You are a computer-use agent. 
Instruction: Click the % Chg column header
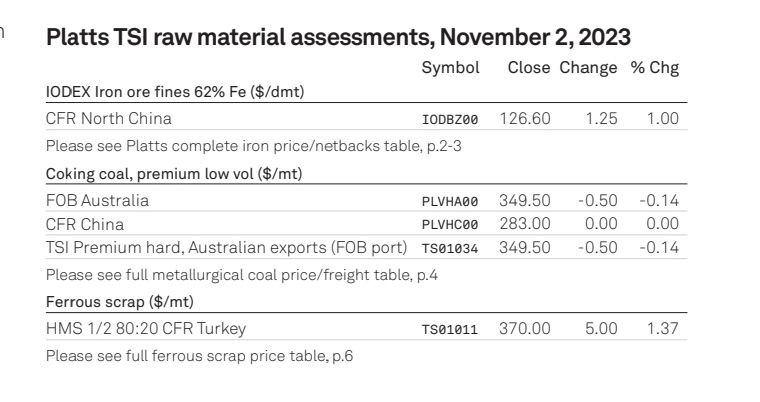pos(654,67)
